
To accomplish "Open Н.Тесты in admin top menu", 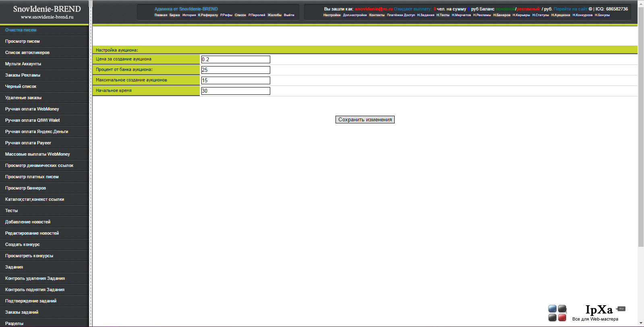I will 443,15.
